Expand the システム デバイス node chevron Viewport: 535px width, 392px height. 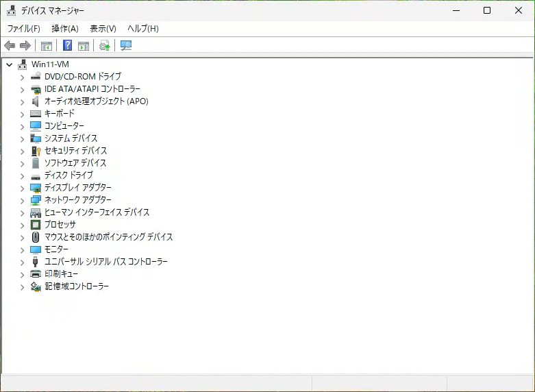coord(22,139)
